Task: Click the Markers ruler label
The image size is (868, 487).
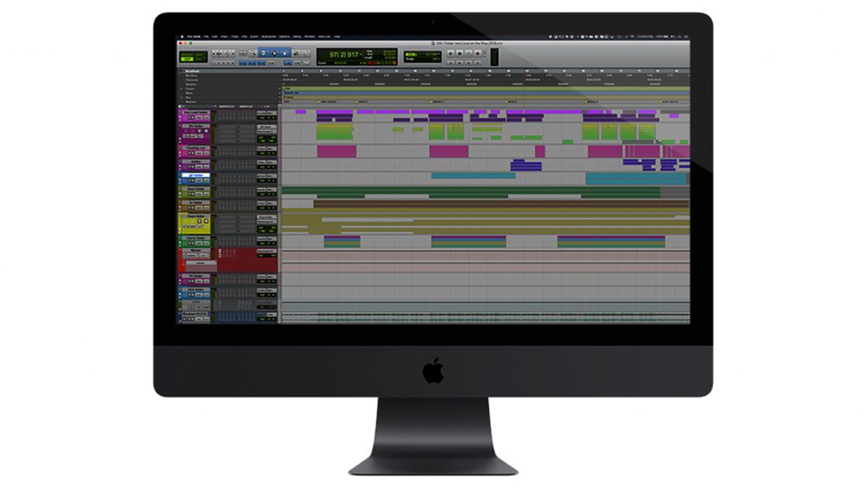Action: pyautogui.click(x=191, y=102)
